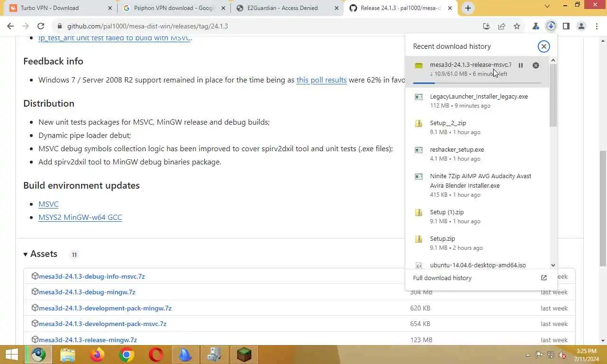The height and width of the screenshot is (364, 607).
Task: Click the download list scrollbar thumb
Action: point(553,95)
